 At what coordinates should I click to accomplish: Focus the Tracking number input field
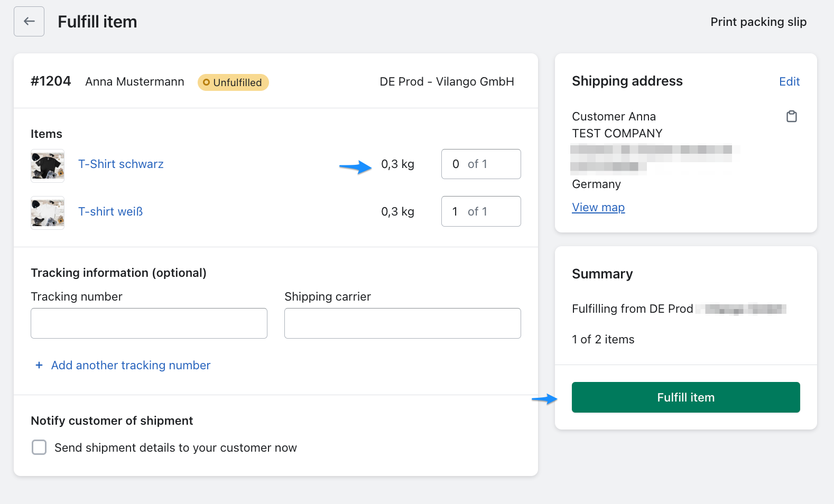149,323
